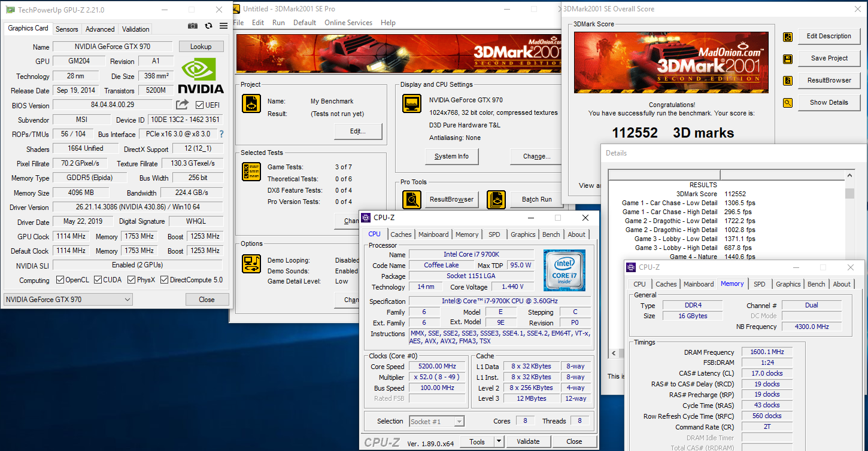Open the Edit menu in 3DMark
This screenshot has height=451, width=868.
tap(258, 23)
